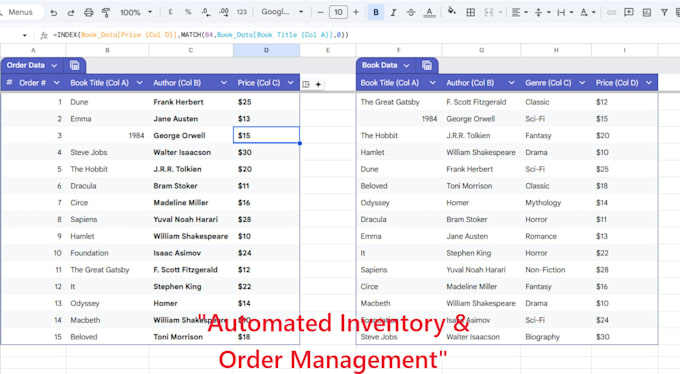Redo the last action

71,13
